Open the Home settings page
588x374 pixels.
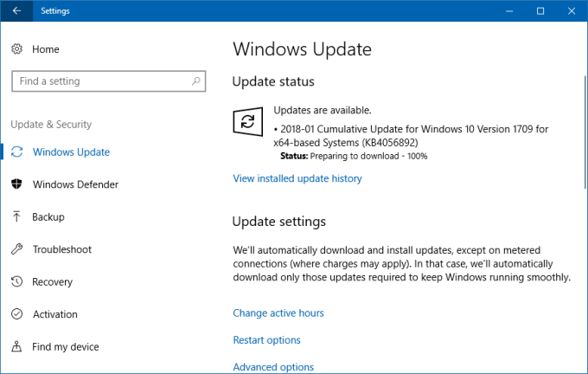[45, 49]
